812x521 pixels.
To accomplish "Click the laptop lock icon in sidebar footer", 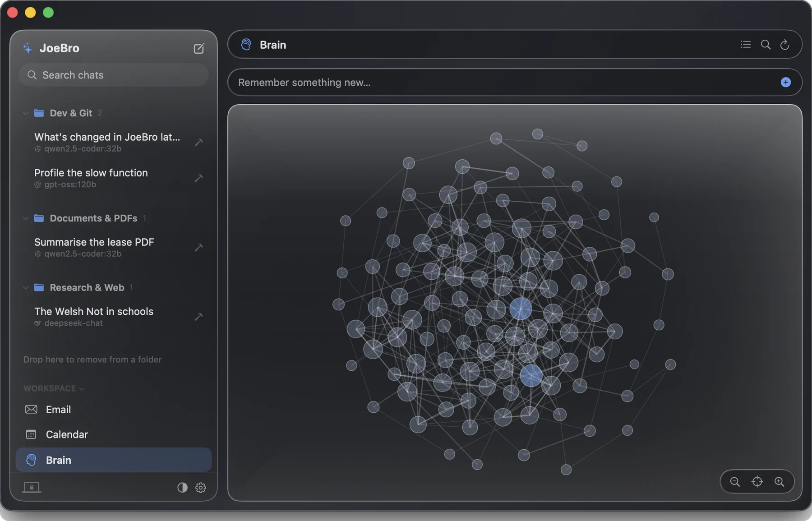I will coord(32,487).
